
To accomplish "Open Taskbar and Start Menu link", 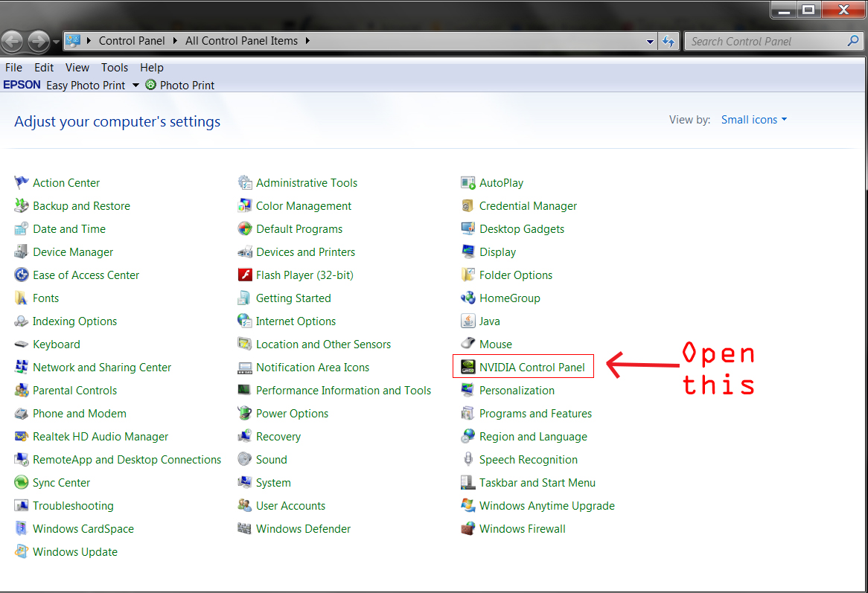I will 537,482.
